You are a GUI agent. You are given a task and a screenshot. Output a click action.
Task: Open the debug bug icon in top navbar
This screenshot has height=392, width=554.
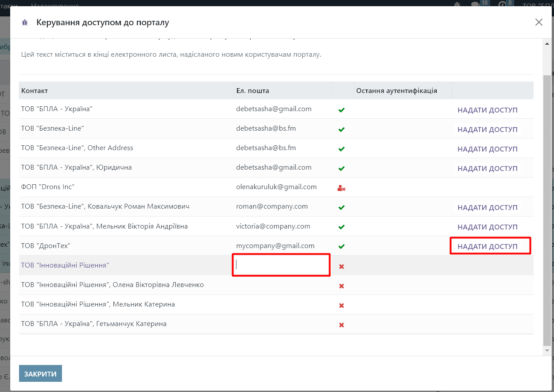(457, 5)
